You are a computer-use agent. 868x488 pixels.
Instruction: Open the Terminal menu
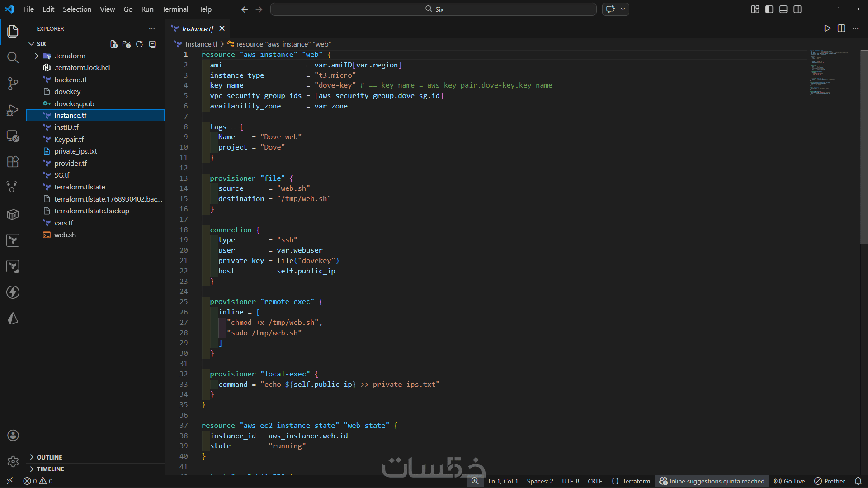click(x=175, y=9)
